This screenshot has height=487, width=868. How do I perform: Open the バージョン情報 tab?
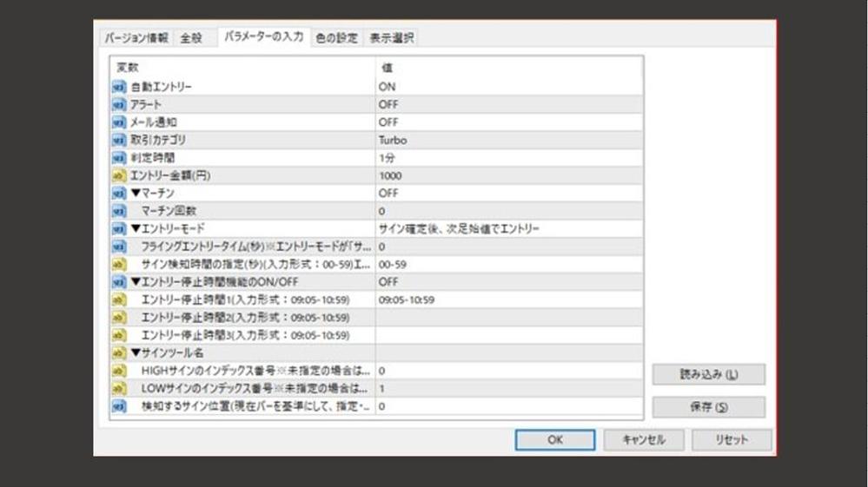(136, 38)
